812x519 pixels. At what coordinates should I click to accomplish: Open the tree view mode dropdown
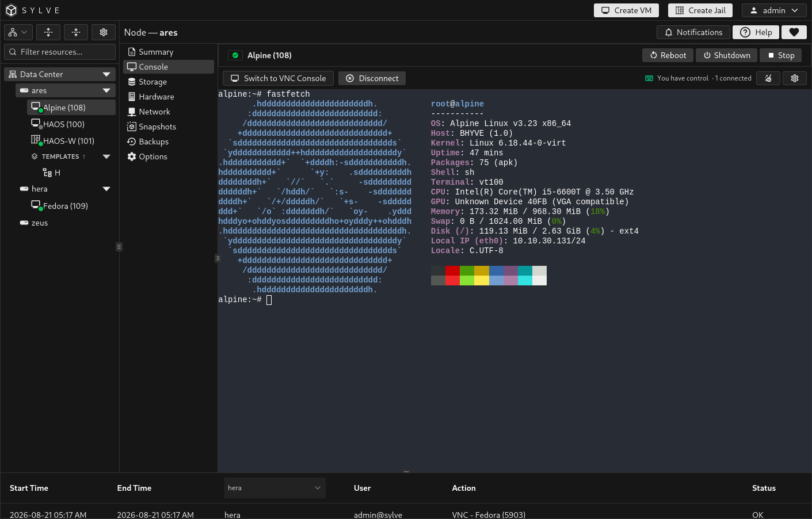18,32
